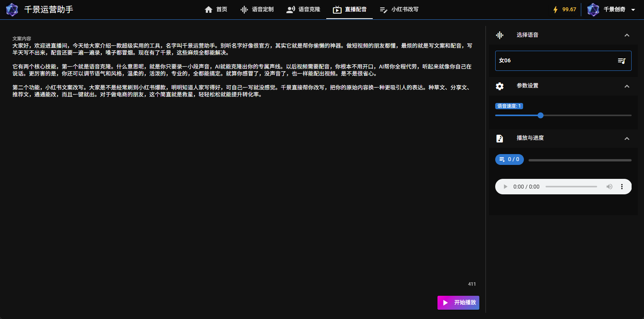Image resolution: width=644 pixels, height=319 pixels.
Task: Click the lightning bolt credits icon
Action: [x=555, y=10]
